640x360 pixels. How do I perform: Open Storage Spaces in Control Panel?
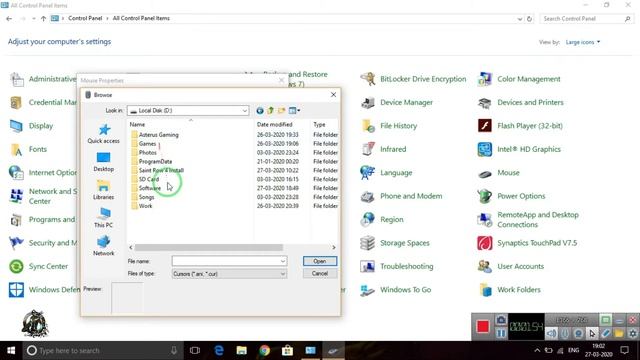click(395, 243)
